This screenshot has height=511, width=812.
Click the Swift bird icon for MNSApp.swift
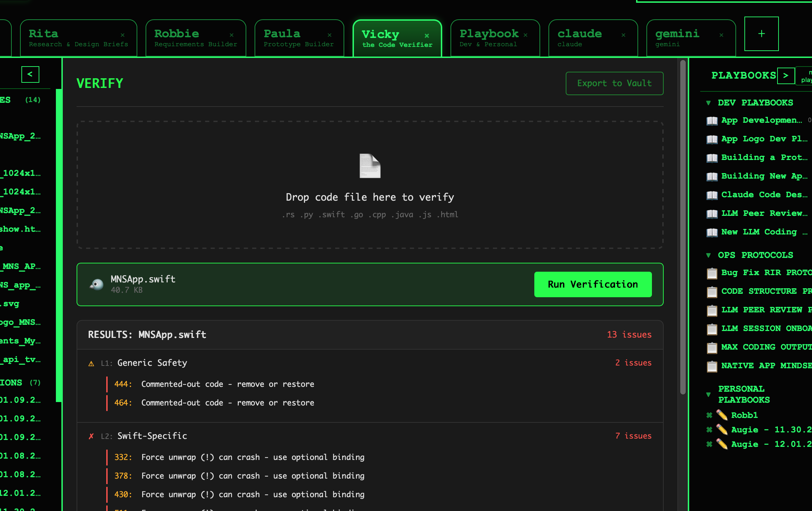pyautogui.click(x=97, y=284)
